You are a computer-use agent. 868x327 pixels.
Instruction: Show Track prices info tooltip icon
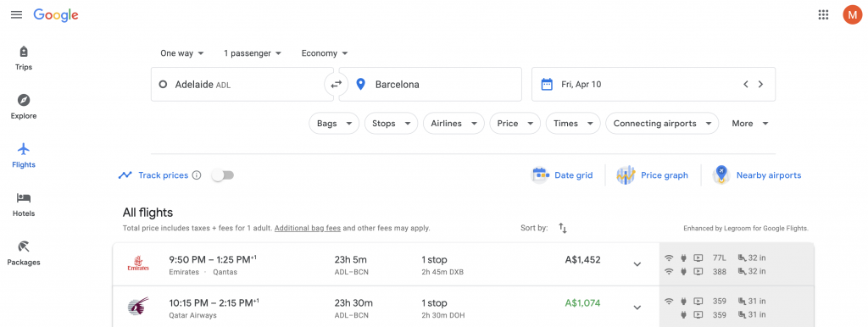(197, 175)
